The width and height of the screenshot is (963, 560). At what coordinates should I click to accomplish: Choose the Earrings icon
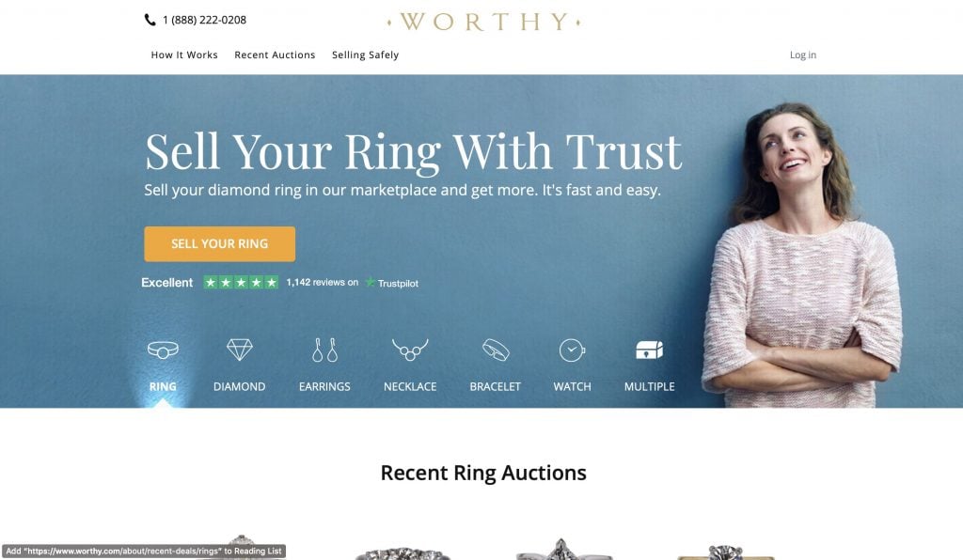pos(324,350)
